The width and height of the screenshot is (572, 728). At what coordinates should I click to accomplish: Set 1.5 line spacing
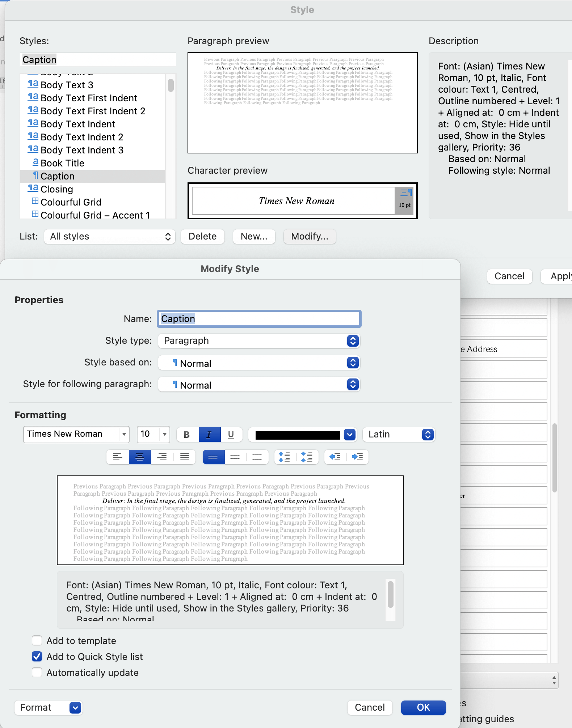click(x=235, y=457)
